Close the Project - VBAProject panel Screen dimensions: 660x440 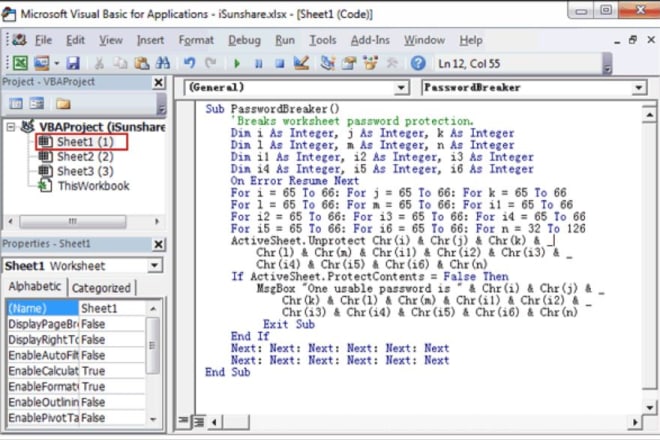[x=159, y=83]
